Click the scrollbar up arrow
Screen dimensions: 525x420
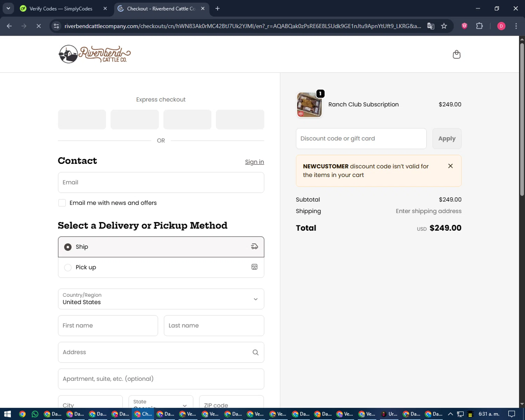522,38
